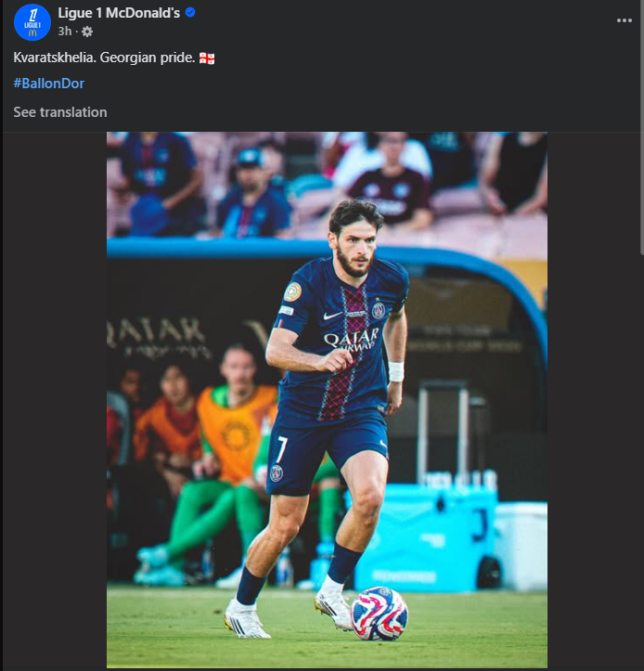The width and height of the screenshot is (644, 671).
Task: Open the Ligue 1 page profile picture
Action: pyautogui.click(x=32, y=21)
